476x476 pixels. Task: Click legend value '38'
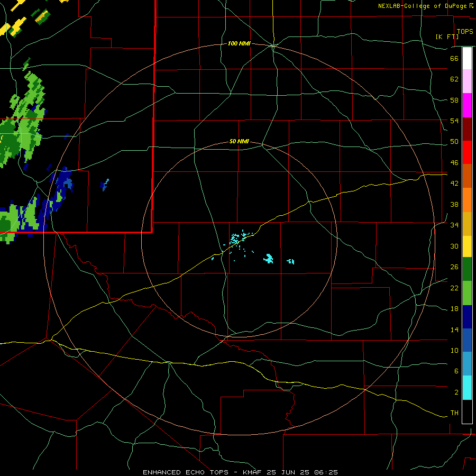pyautogui.click(x=454, y=204)
